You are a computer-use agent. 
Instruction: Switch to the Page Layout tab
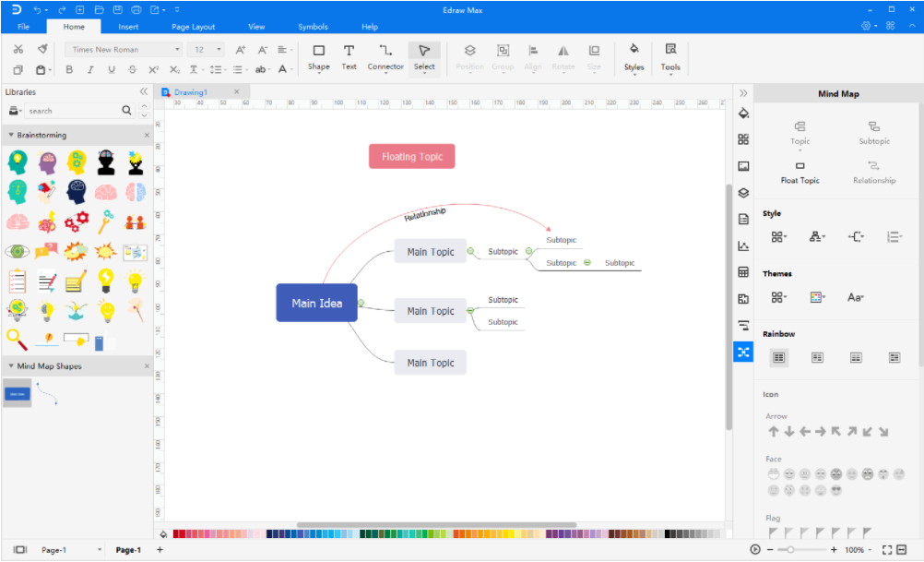coord(193,27)
